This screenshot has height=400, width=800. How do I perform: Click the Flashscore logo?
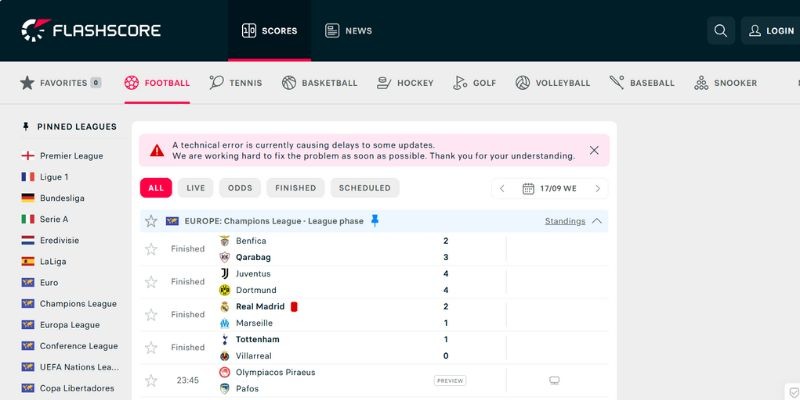click(x=91, y=31)
